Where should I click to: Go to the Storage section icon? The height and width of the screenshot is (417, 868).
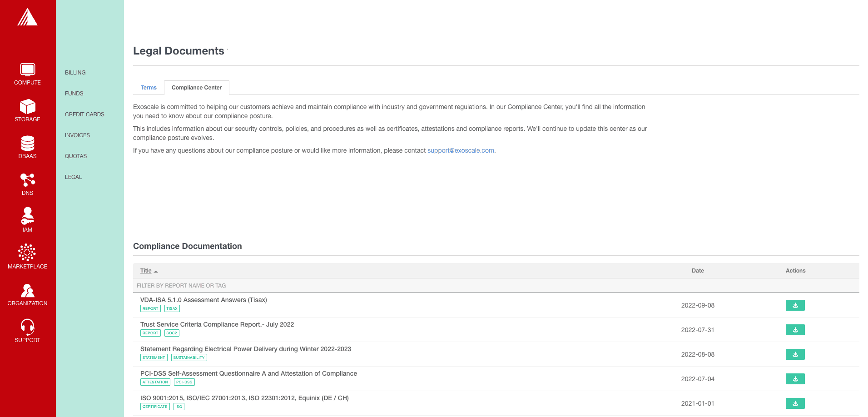click(x=27, y=107)
